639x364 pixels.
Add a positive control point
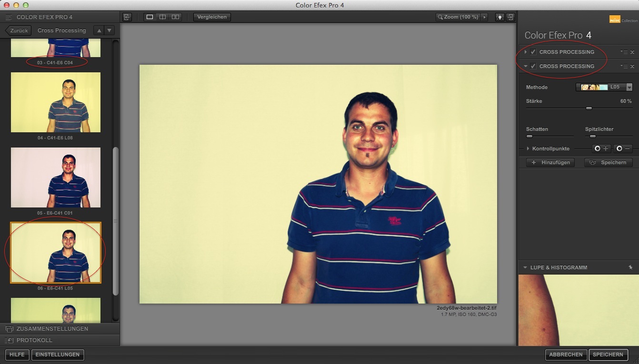601,148
